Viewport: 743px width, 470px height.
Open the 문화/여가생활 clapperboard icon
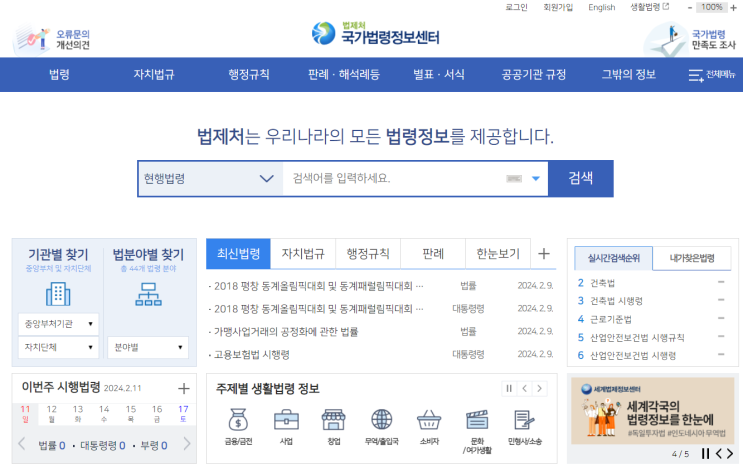coord(477,420)
